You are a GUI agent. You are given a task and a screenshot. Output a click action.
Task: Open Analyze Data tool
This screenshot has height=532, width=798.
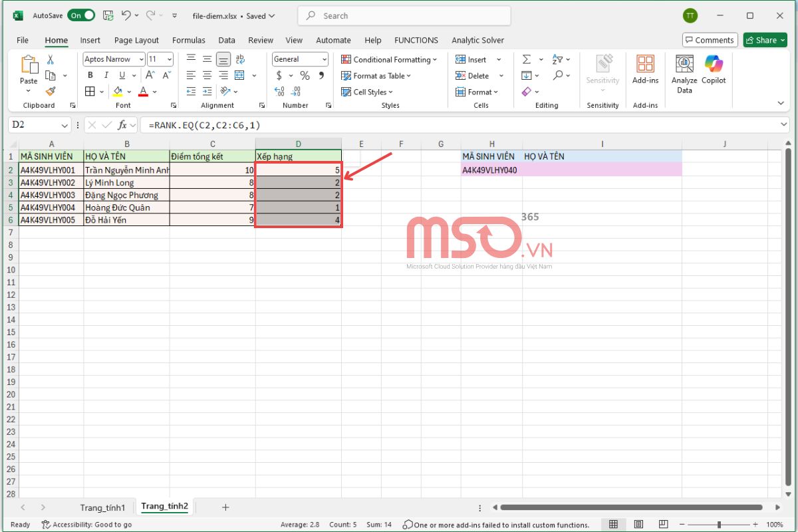point(684,74)
